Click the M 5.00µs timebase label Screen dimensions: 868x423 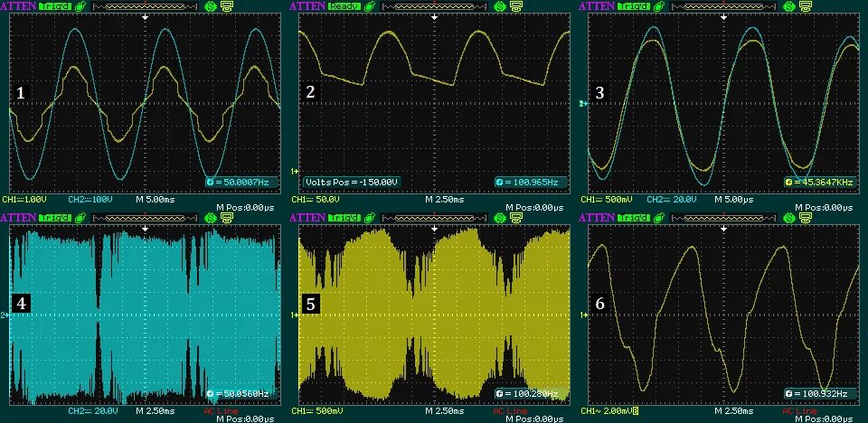pos(734,199)
